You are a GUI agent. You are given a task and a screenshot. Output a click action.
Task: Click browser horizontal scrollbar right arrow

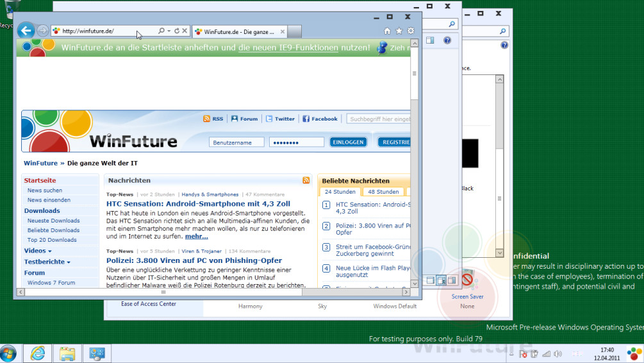406,292
